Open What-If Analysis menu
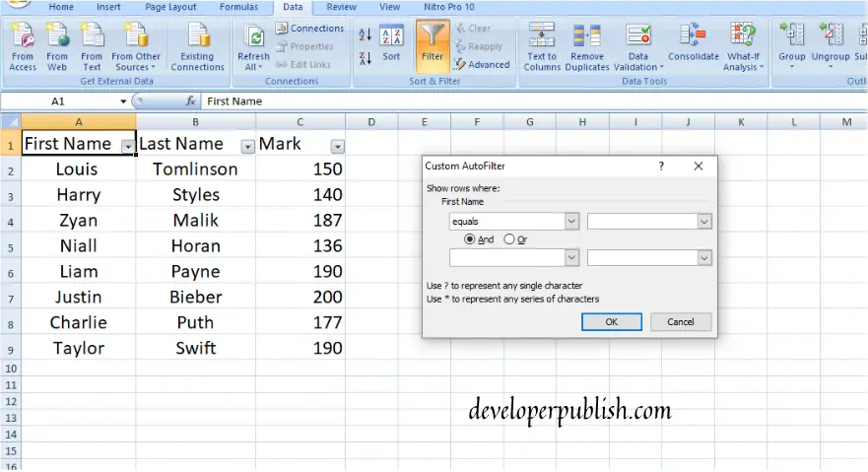 pos(744,47)
